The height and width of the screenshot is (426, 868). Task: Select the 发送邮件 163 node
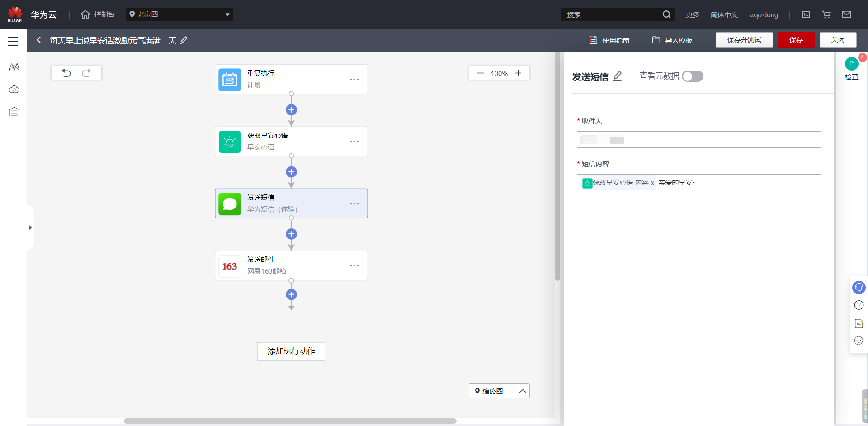tap(291, 266)
